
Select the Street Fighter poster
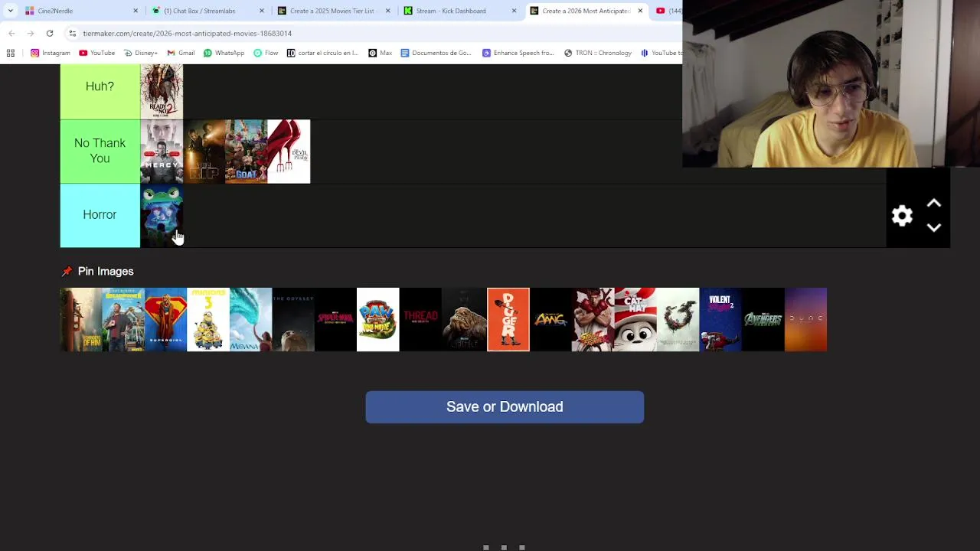tap(593, 319)
